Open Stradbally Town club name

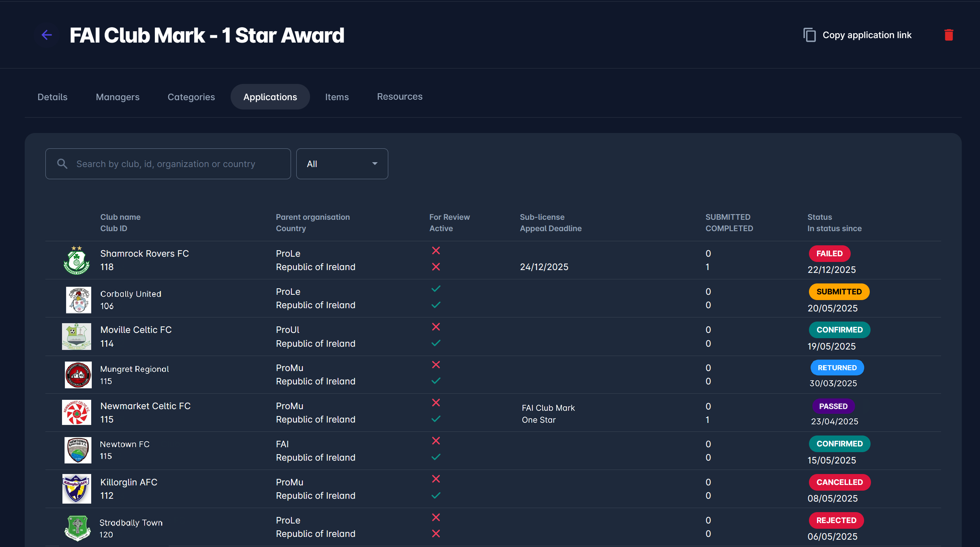(x=131, y=523)
